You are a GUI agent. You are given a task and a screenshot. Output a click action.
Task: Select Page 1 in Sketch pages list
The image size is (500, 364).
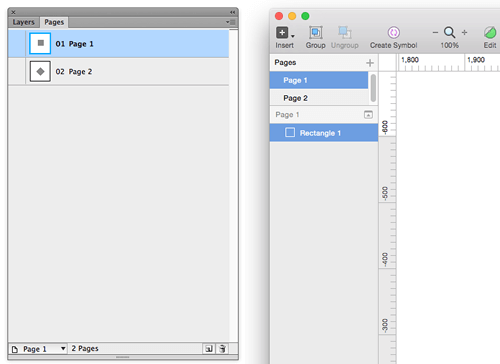pos(319,80)
